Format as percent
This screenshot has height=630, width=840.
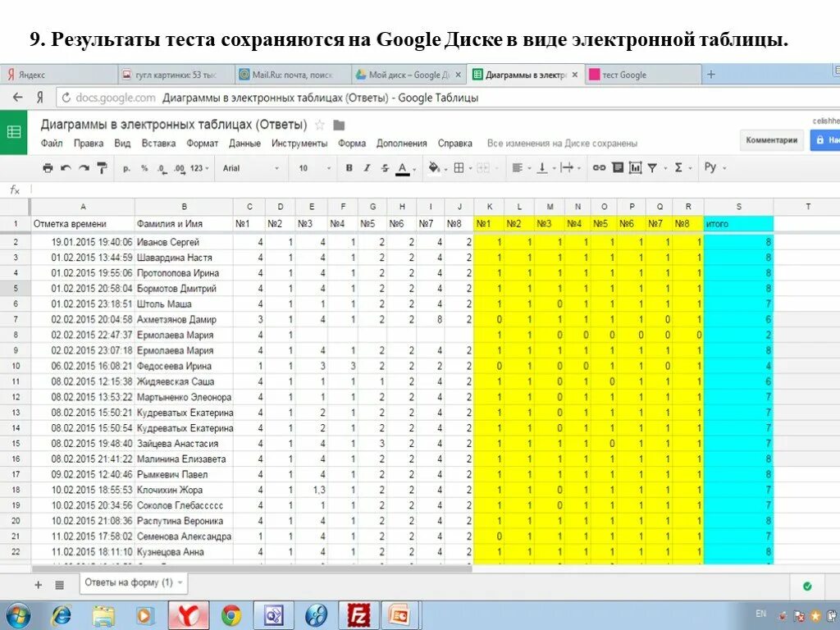(x=144, y=168)
